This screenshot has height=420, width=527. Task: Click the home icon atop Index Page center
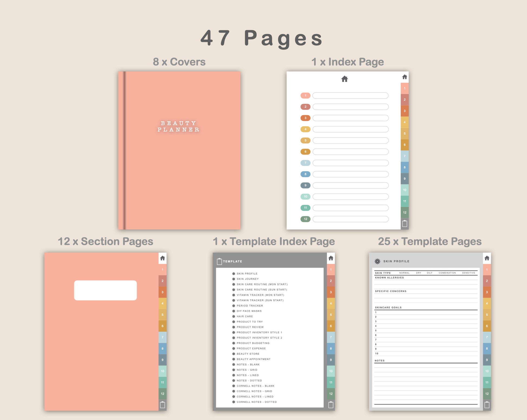click(x=344, y=79)
